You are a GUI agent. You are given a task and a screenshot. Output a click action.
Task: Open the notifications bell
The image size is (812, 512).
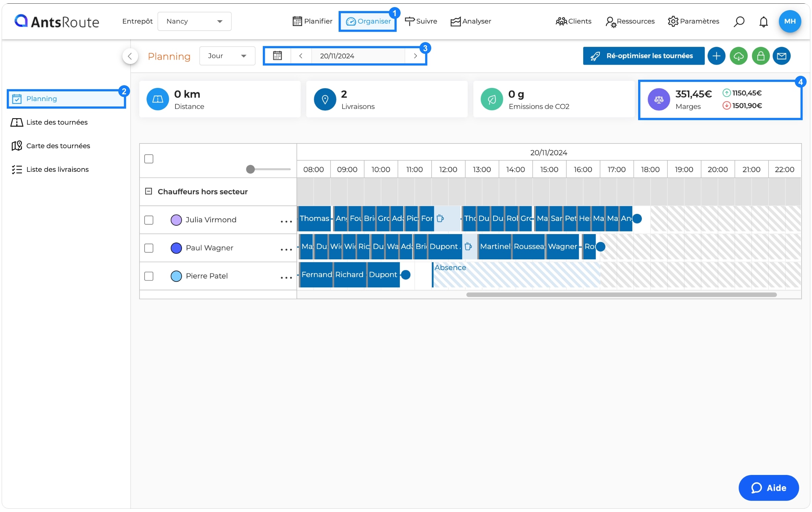click(x=763, y=22)
